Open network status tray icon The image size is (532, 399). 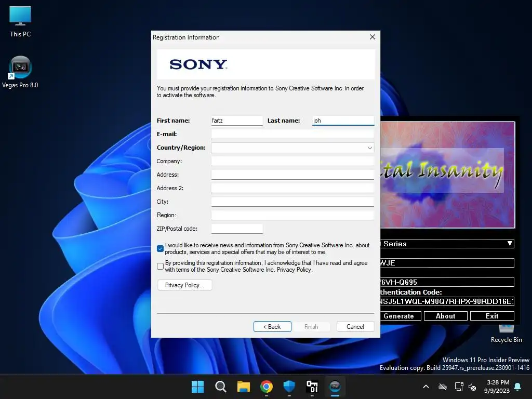point(459,387)
